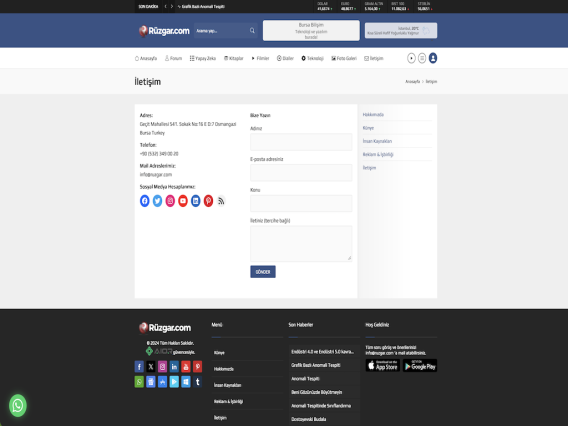568x426 pixels.
Task: Open the footer Google News square icon
Action: coord(151,382)
